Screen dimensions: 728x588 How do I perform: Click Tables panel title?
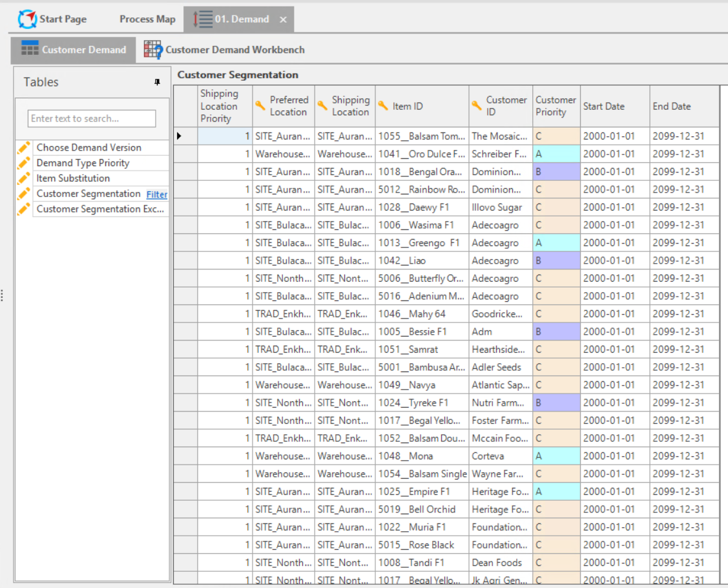[x=41, y=82]
